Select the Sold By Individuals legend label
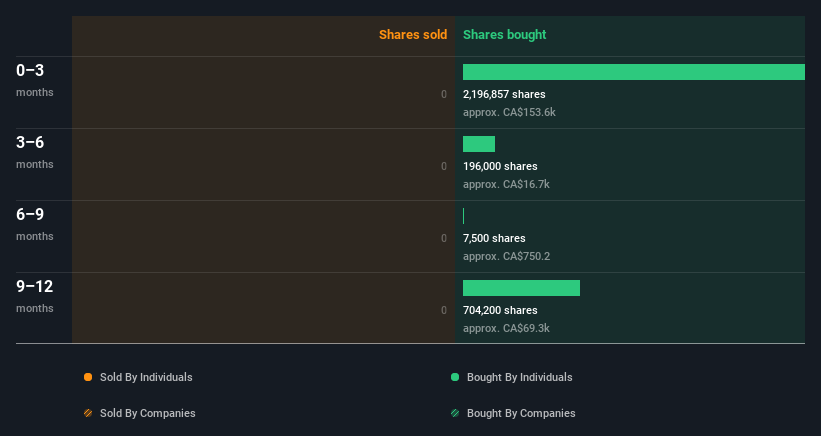Image resolution: width=821 pixels, height=436 pixels. tap(146, 377)
